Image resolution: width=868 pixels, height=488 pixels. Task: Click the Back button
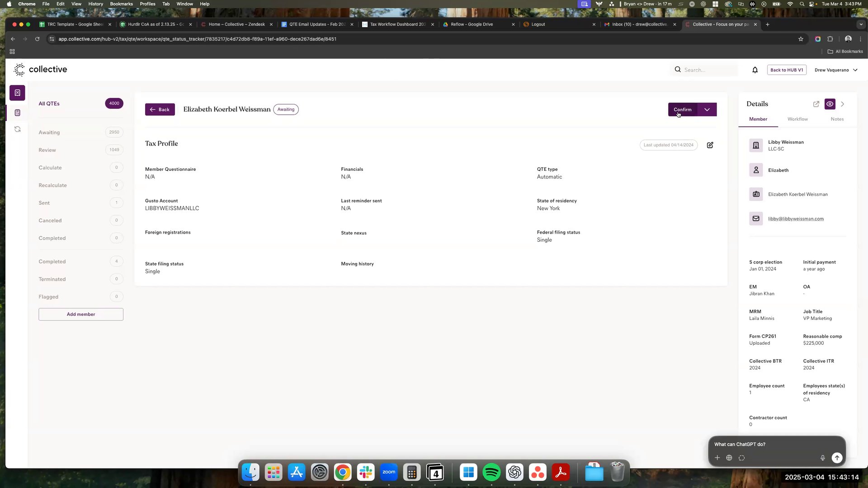(x=160, y=109)
